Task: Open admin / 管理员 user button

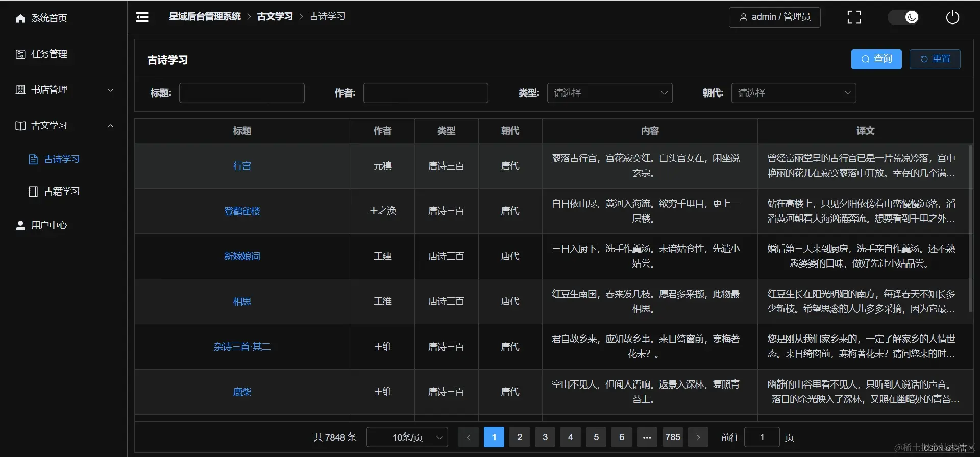Action: pyautogui.click(x=774, y=17)
